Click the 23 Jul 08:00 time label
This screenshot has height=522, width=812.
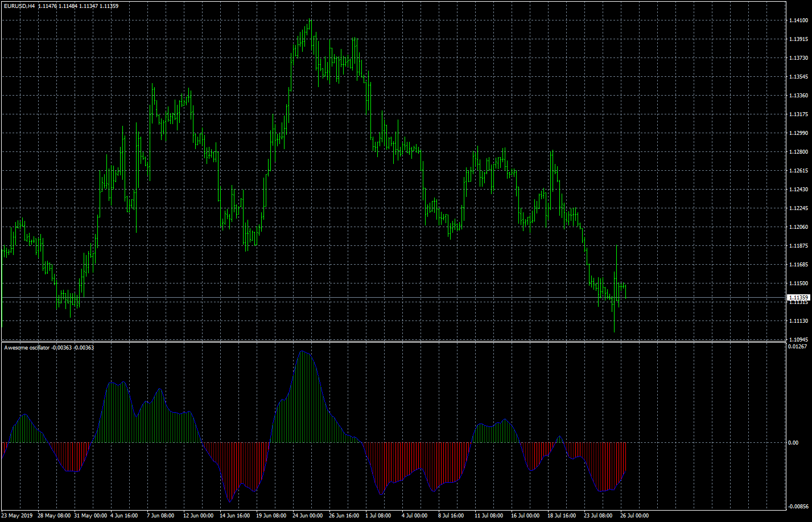[x=599, y=516]
